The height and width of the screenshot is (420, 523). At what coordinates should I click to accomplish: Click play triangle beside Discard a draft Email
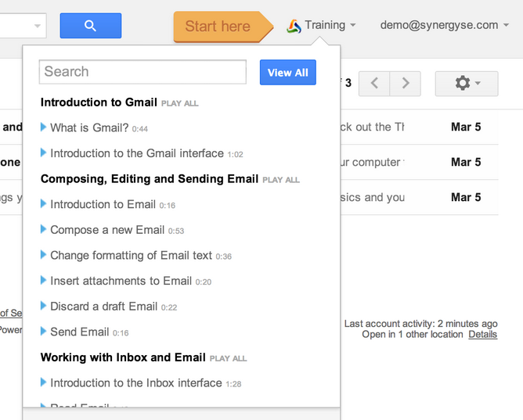point(43,306)
